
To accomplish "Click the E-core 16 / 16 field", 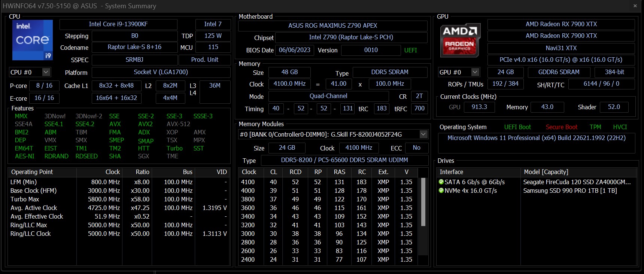I will click(x=44, y=98).
